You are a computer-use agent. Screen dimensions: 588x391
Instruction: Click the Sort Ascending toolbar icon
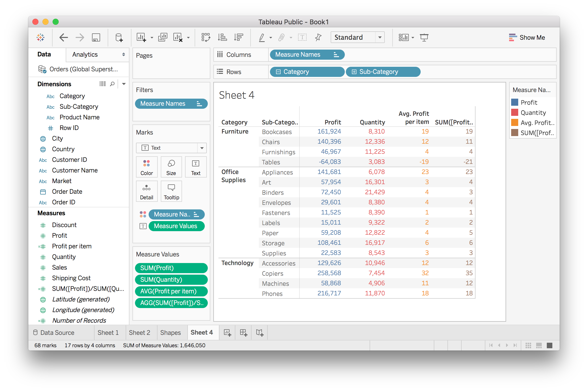[222, 37]
